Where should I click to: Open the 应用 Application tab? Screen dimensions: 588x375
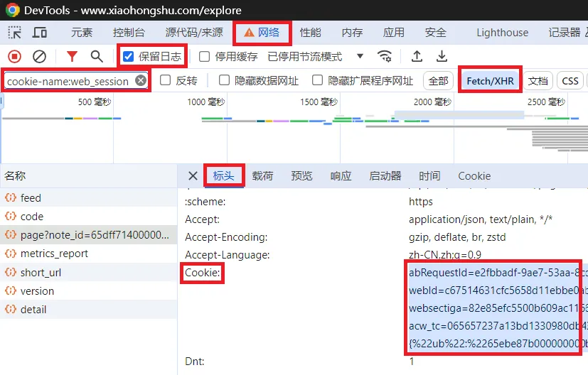(394, 33)
